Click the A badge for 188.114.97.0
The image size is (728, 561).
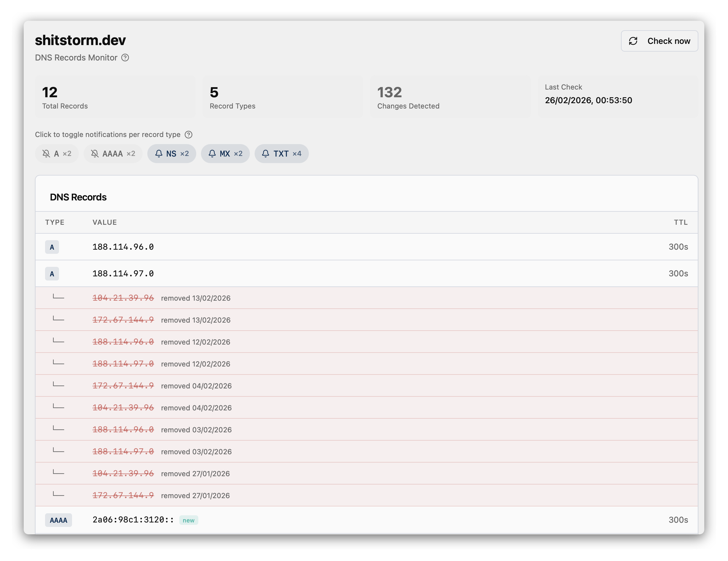tap(52, 274)
